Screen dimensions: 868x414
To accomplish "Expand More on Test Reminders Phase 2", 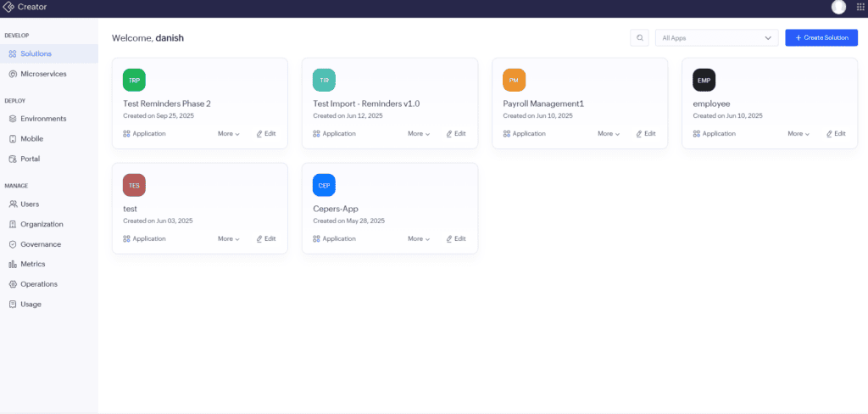I will [229, 133].
